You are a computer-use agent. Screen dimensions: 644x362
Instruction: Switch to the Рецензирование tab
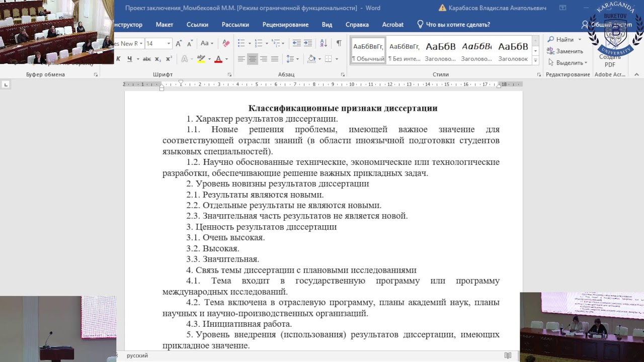pos(285,24)
